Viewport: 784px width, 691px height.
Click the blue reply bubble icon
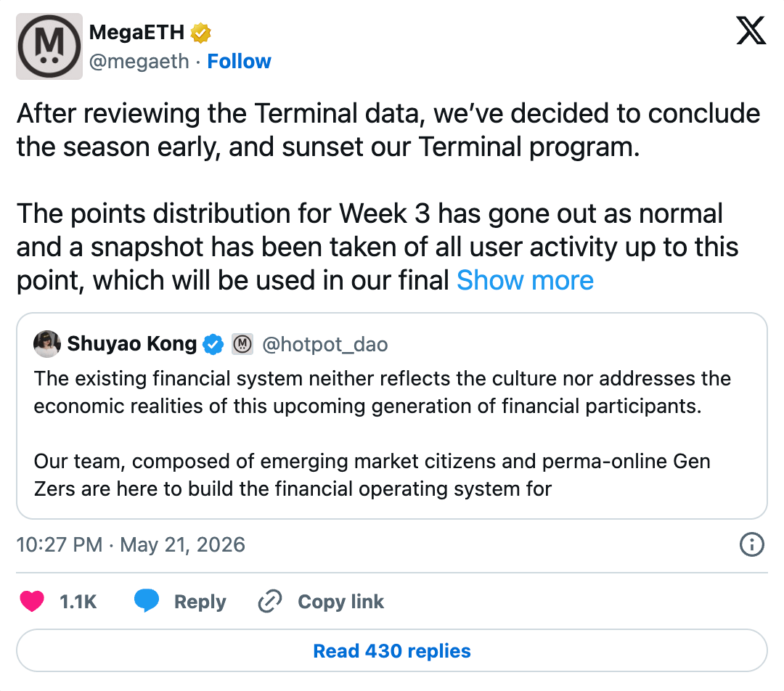click(x=147, y=600)
